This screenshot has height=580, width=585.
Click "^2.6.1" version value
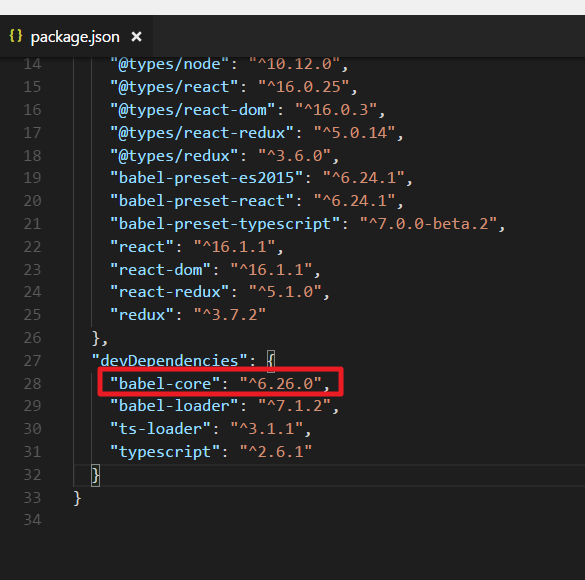click(x=276, y=452)
